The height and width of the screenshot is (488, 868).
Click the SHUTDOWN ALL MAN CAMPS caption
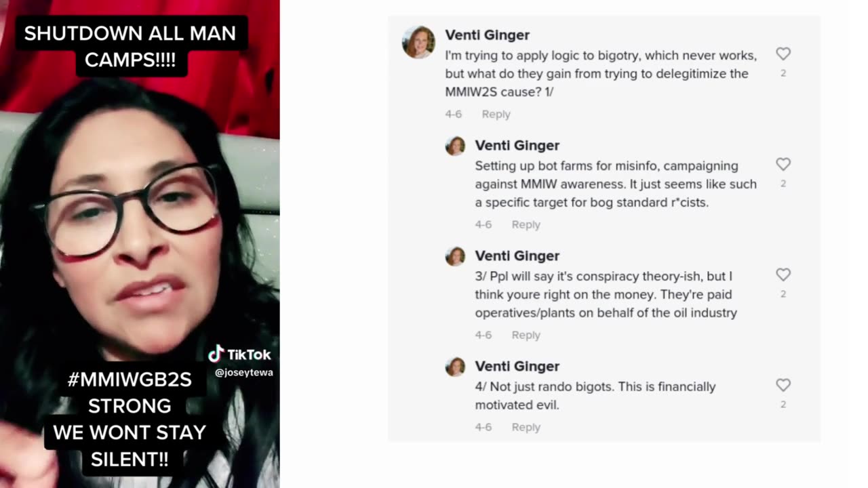tap(130, 46)
